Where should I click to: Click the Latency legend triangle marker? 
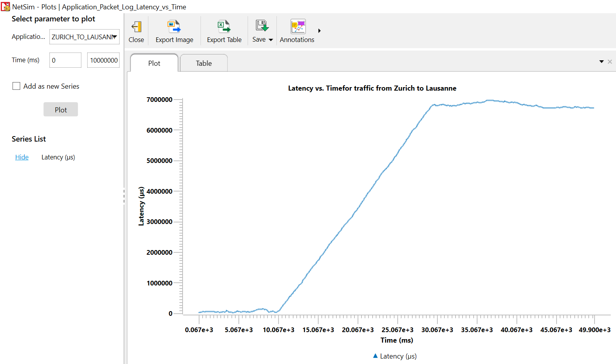(x=375, y=356)
